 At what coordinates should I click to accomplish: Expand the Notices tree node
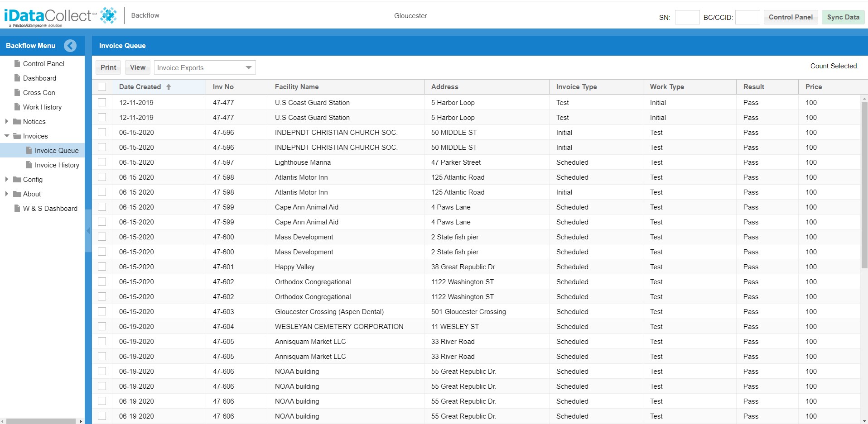pyautogui.click(x=6, y=121)
